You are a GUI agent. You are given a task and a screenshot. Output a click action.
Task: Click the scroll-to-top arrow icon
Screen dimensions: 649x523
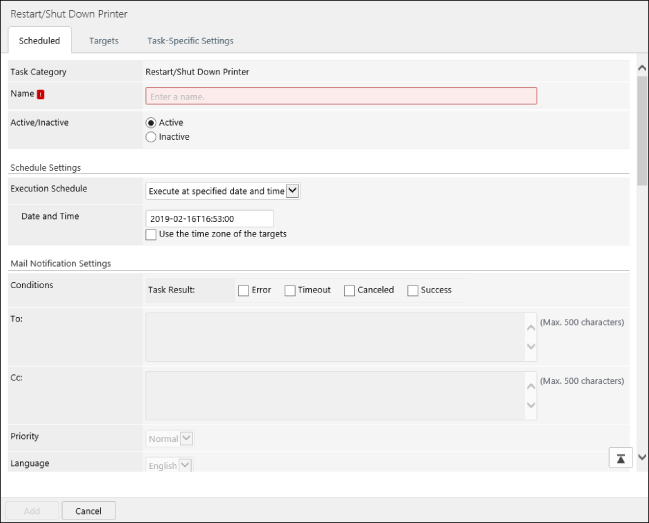[620, 457]
